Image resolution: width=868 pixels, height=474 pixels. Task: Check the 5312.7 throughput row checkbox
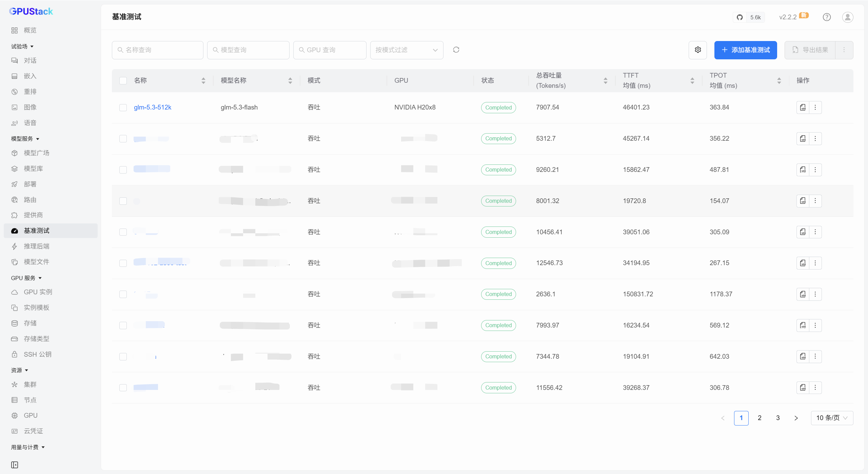pos(123,139)
